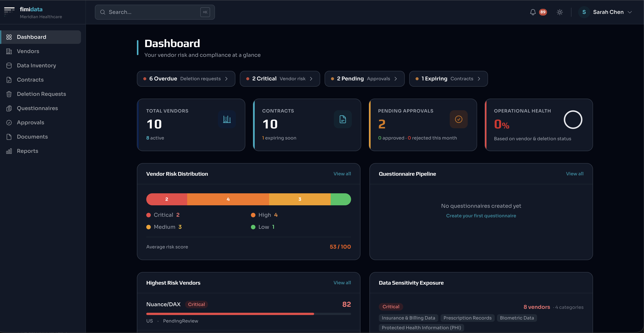Click the Nuance/DAX vendor name
Image resolution: width=644 pixels, height=333 pixels.
click(x=163, y=304)
